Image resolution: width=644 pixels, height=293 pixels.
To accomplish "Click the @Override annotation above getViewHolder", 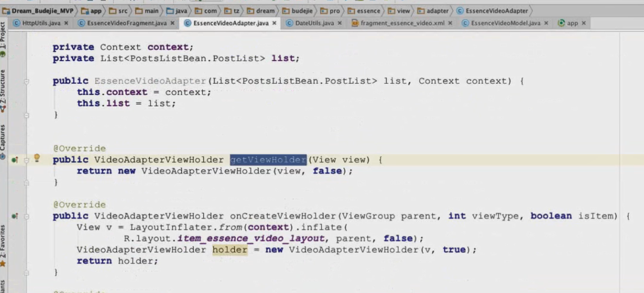I will point(79,149).
